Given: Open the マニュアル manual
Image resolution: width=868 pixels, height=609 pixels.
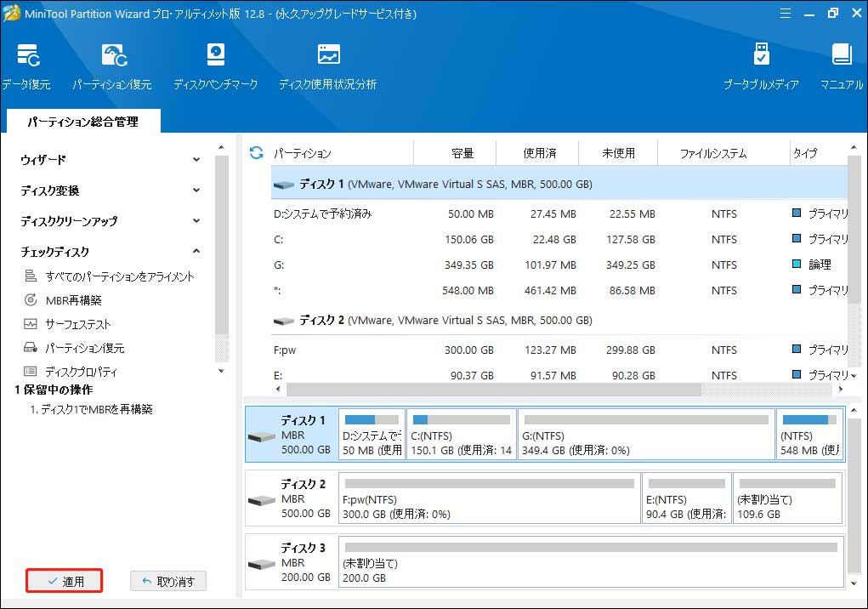Looking at the screenshot, I should point(842,67).
